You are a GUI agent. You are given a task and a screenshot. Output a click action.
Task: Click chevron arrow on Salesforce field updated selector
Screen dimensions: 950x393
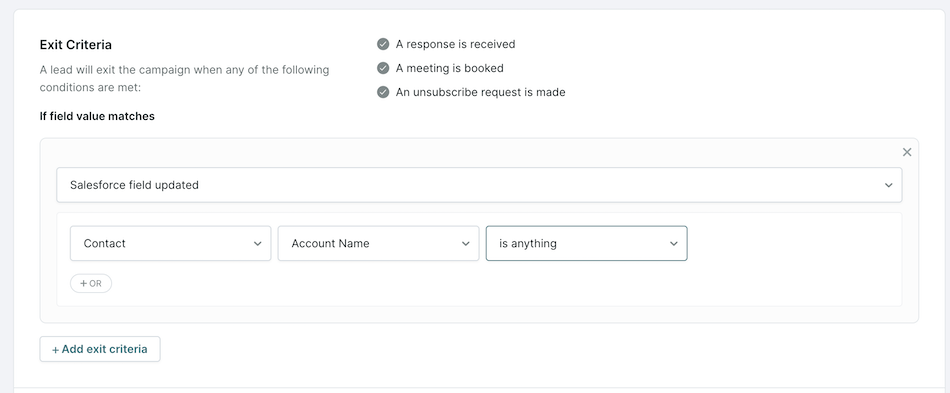(x=888, y=185)
